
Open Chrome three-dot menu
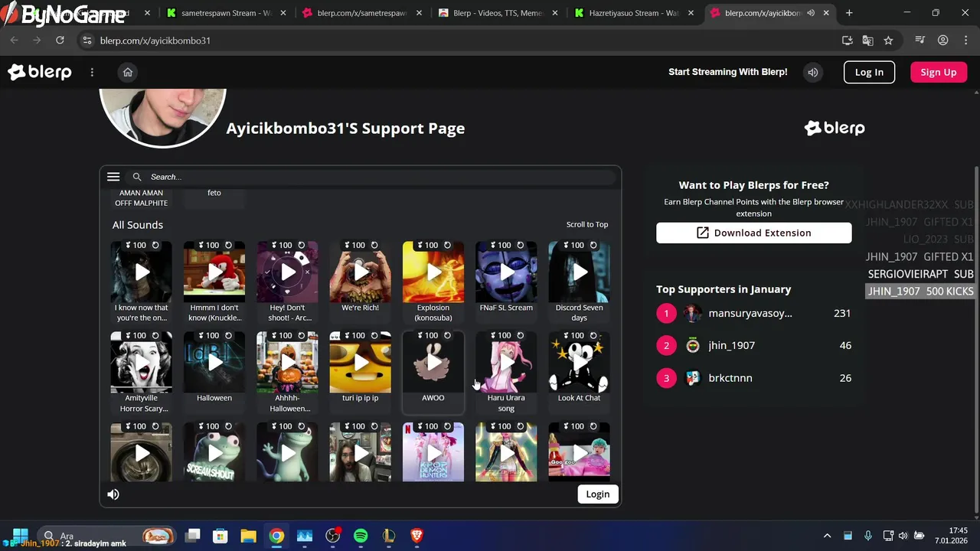point(965,40)
